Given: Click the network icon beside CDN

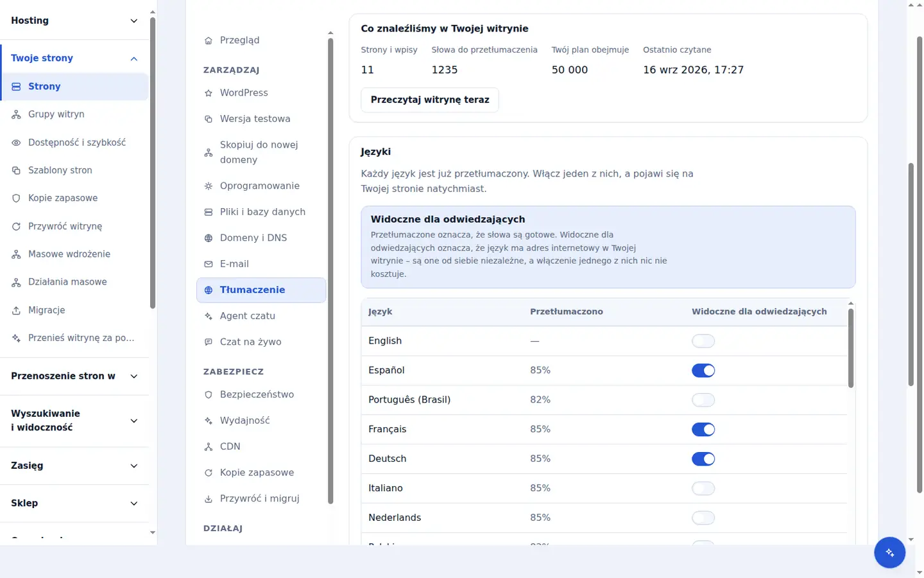Looking at the screenshot, I should tap(209, 447).
